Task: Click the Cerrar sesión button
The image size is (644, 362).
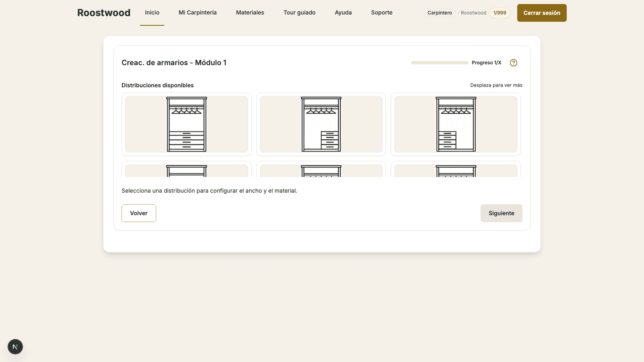Action: click(542, 13)
